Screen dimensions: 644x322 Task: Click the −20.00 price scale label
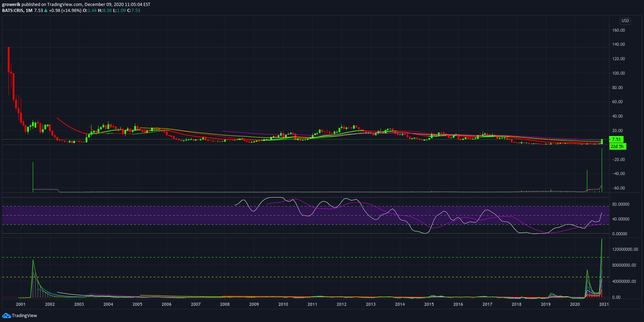point(619,160)
